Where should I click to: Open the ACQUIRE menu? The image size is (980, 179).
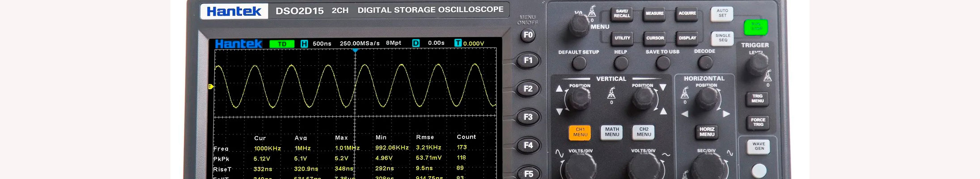coord(687,13)
